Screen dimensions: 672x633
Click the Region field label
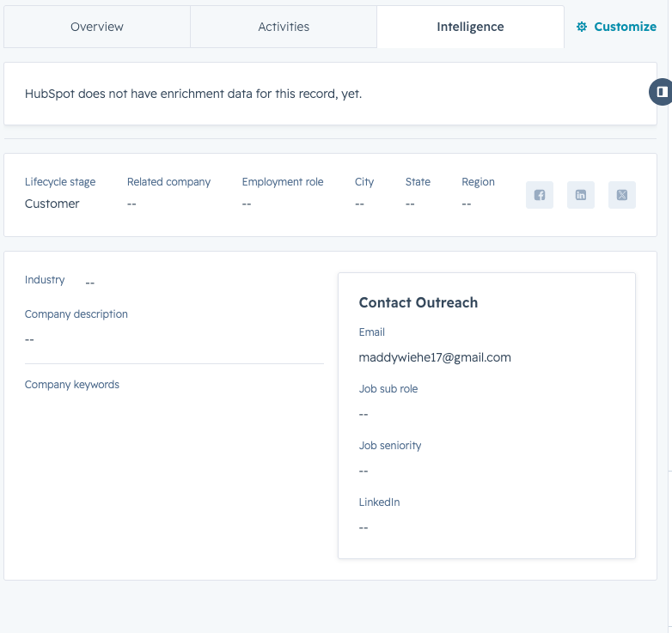click(x=479, y=182)
